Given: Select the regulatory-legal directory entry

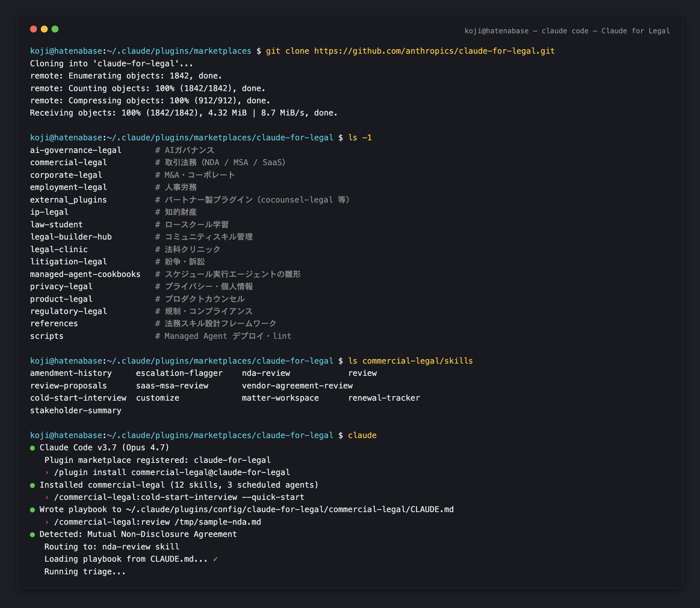Looking at the screenshot, I should point(68,311).
